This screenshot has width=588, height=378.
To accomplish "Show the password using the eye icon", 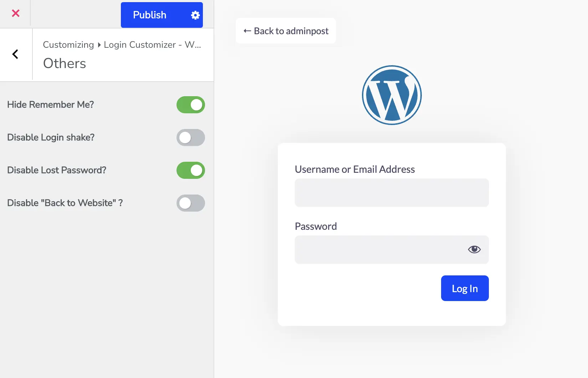I will [x=474, y=249].
